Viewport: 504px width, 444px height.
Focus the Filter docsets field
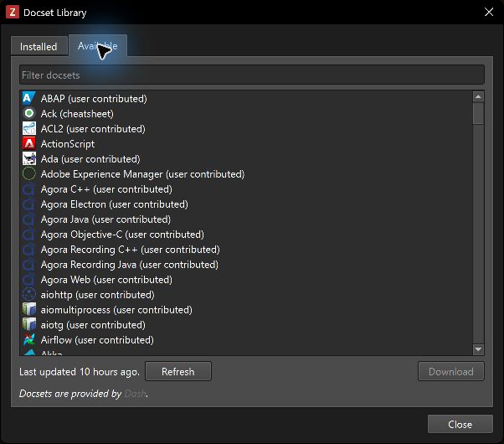[x=252, y=75]
